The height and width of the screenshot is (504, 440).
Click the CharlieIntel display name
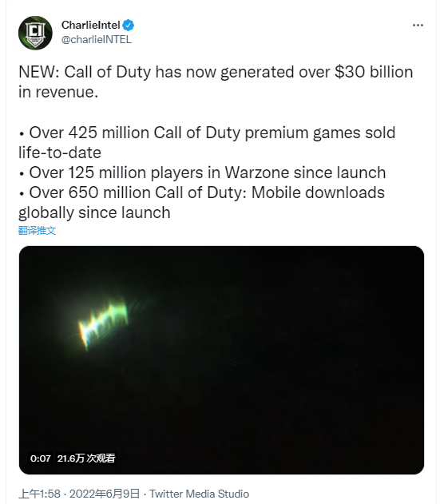(x=91, y=25)
